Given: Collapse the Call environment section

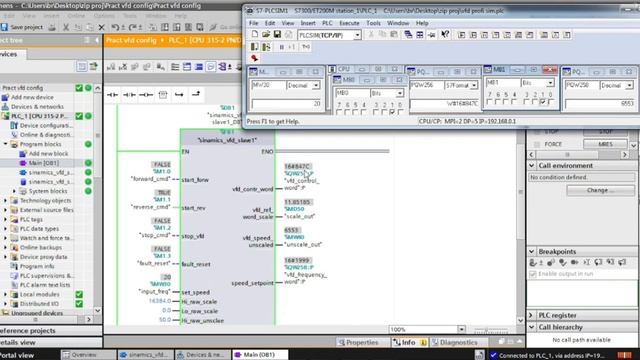Looking at the screenshot, I should click(x=532, y=166).
